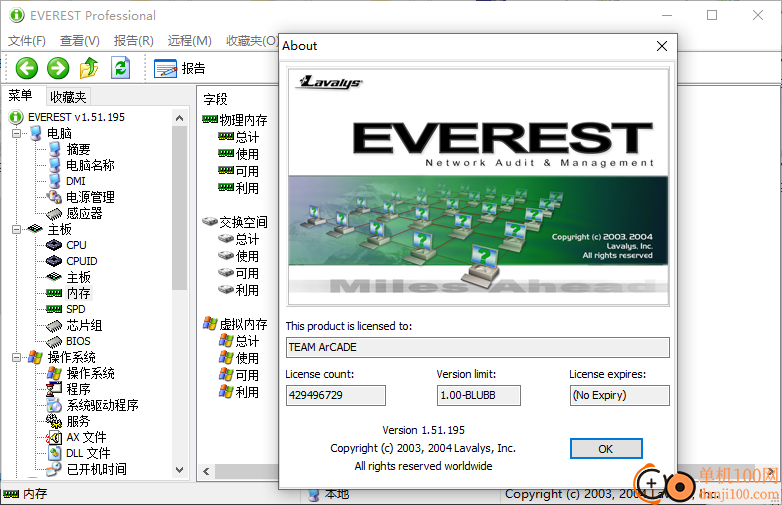Select the 操作系统 category Windows flag icon

35,357
